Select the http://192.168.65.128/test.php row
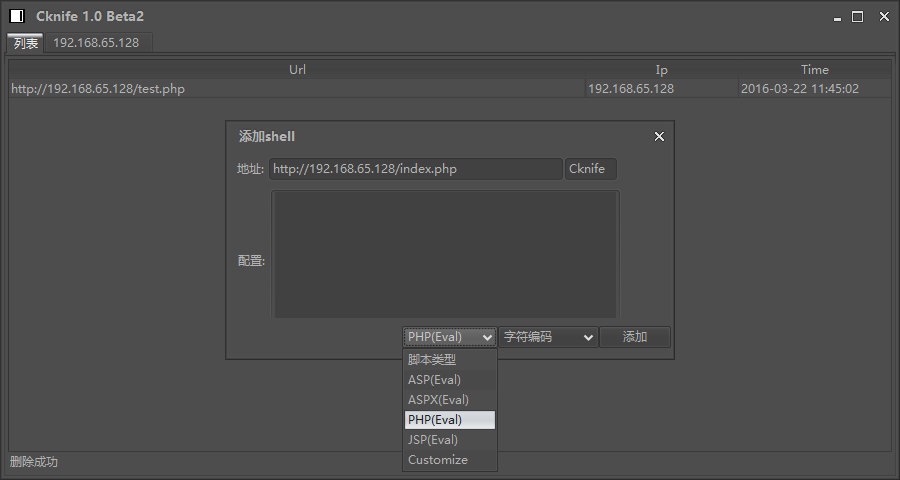The width and height of the screenshot is (900, 480). [450, 89]
